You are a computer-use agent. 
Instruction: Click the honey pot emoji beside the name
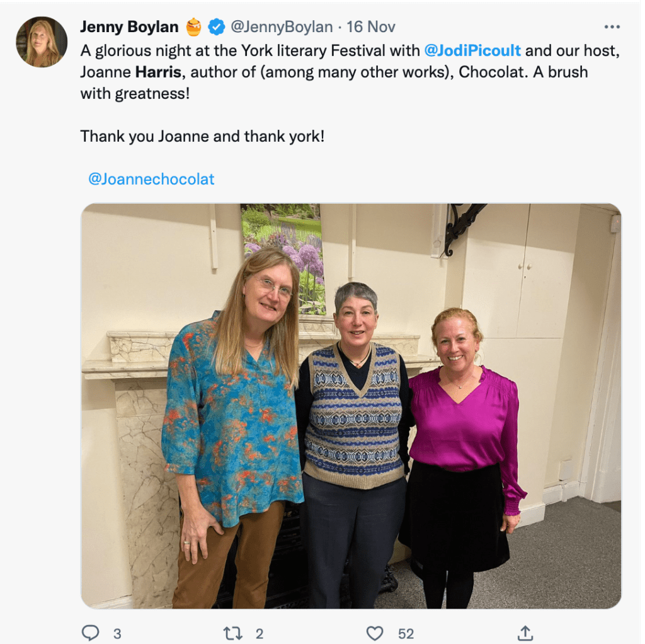(193, 27)
